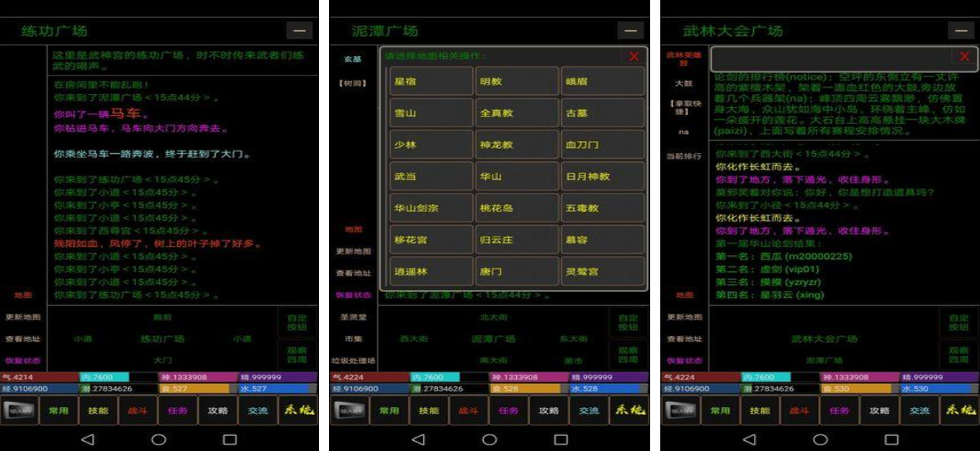
Task: Open the 系统 tab on left screen
Action: 297,410
